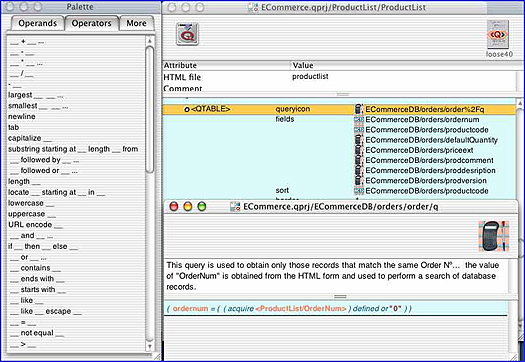Image resolution: width=525 pixels, height=362 pixels.
Task: Pick the 'ends with' operator
Action: click(38, 279)
